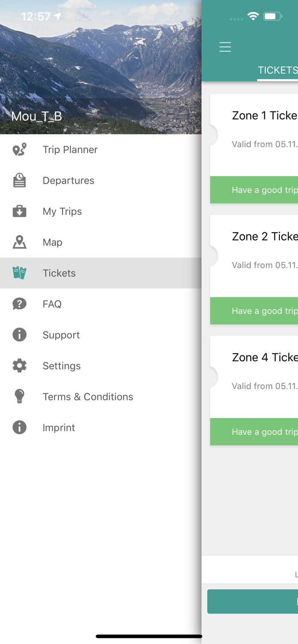
Task: Tap the Support info icon
Action: (19, 335)
